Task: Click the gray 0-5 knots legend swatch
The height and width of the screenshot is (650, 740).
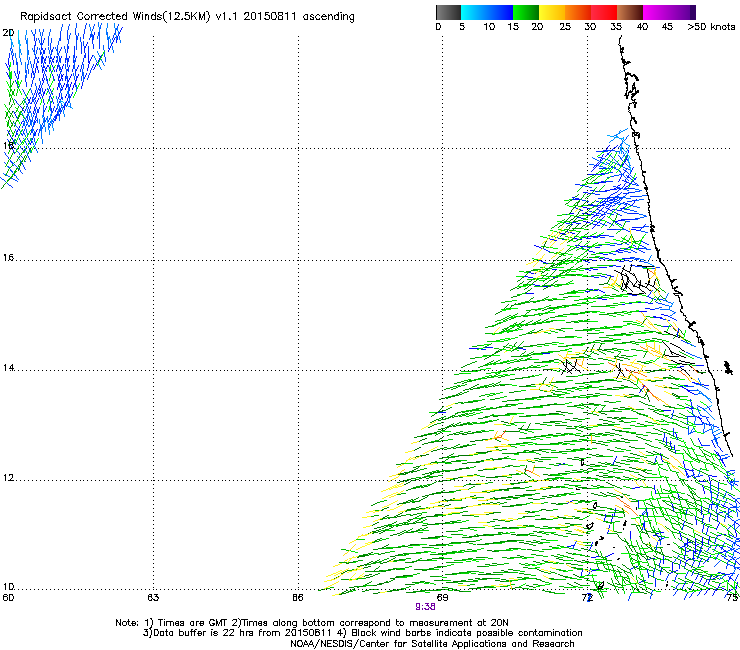Action: (448, 12)
